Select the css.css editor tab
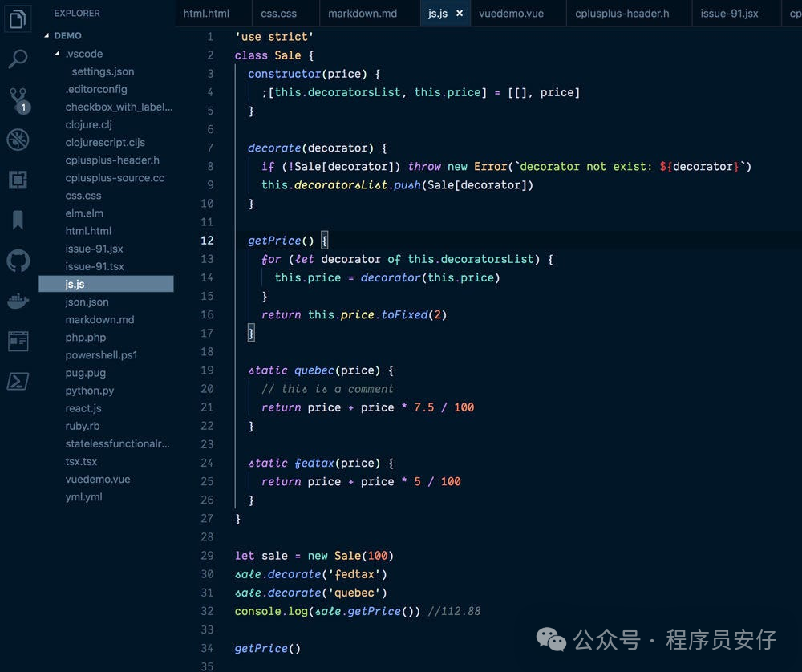 [x=278, y=14]
